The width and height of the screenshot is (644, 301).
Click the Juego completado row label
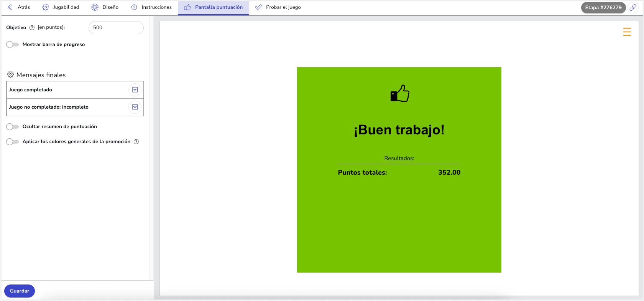[31, 90]
